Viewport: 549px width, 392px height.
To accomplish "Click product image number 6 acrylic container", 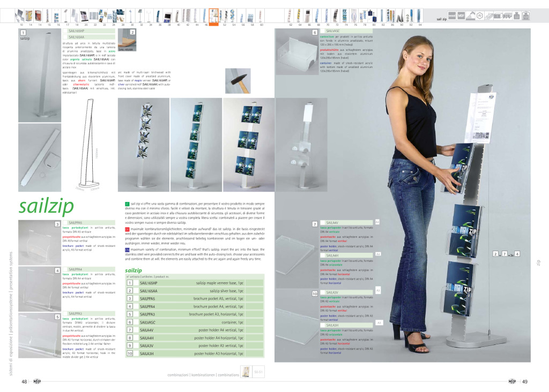I will click(297, 52).
